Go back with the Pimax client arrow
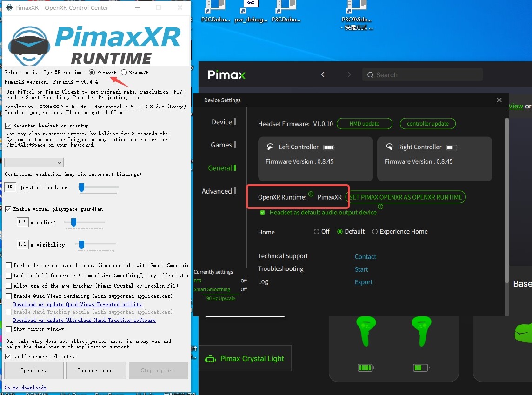 coord(323,74)
